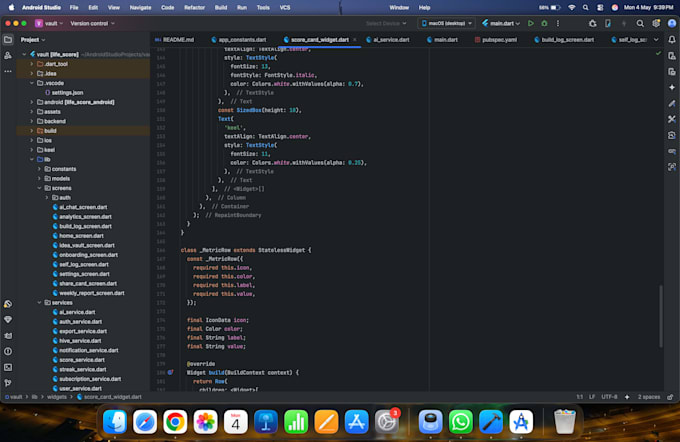The height and width of the screenshot is (442, 680).
Task: Open the more actions menu beside Debug
Action: tap(558, 23)
